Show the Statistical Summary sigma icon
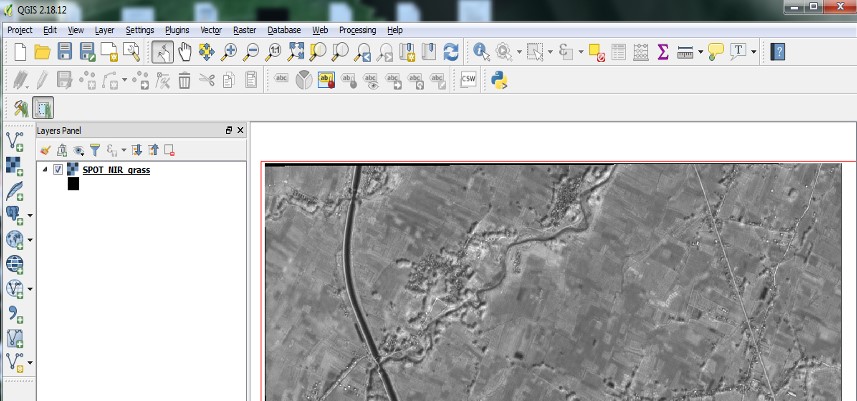This screenshot has width=857, height=401. pyautogui.click(x=662, y=52)
